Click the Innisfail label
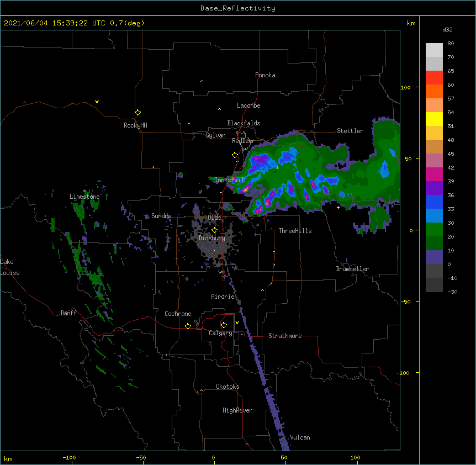Screen dimensions: 476x465 pos(229,180)
